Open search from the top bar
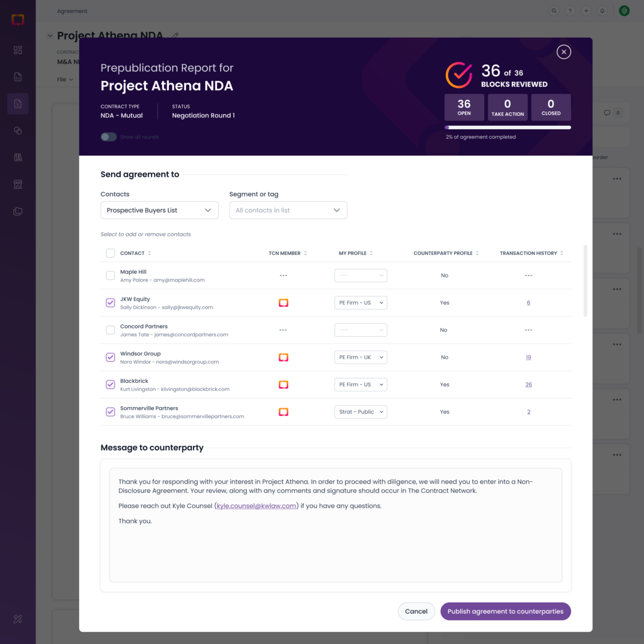 (x=554, y=10)
